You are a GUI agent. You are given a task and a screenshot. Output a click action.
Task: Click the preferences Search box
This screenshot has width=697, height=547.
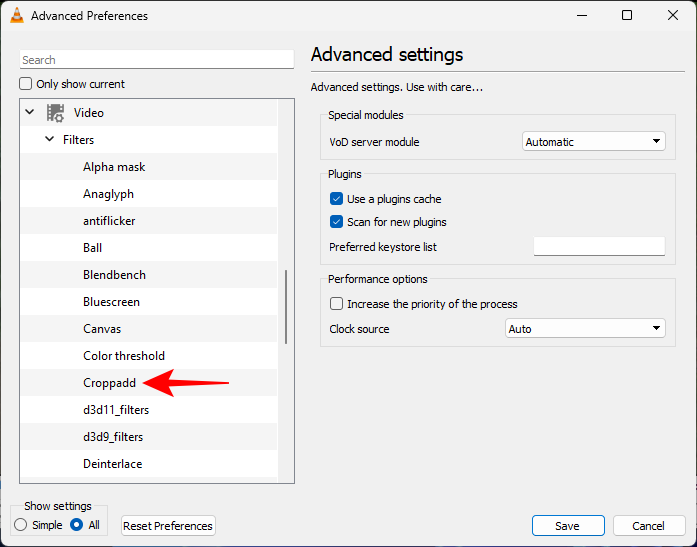pyautogui.click(x=157, y=60)
